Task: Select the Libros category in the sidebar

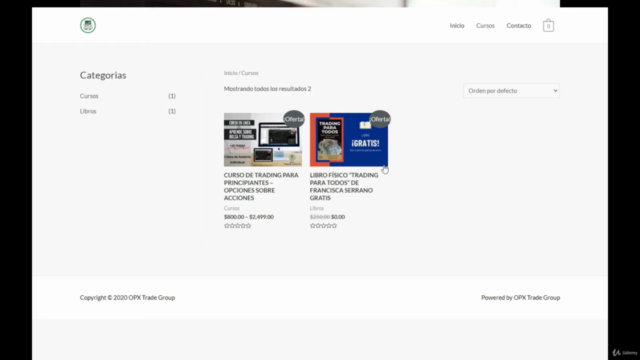Action: point(88,111)
